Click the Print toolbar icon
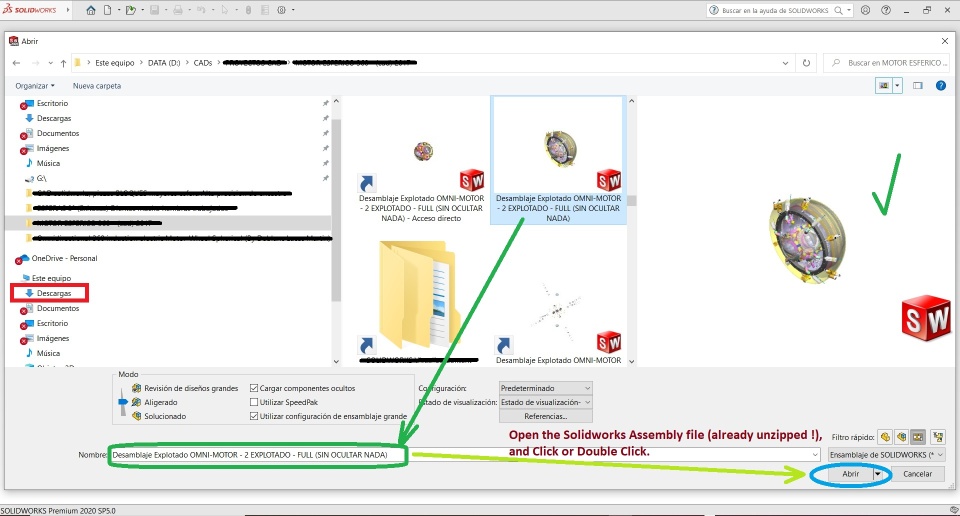The width and height of the screenshot is (960, 516). click(178, 10)
